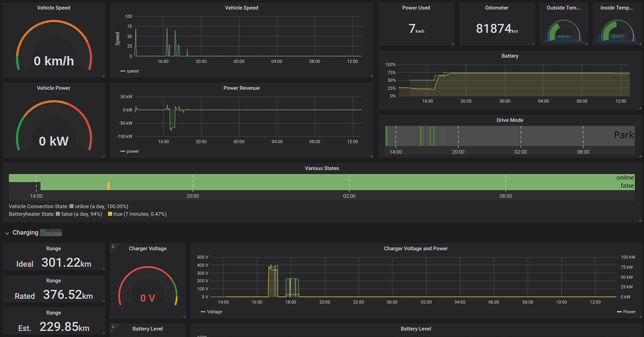
Task: Click the Charging row title
Action: tap(25, 233)
